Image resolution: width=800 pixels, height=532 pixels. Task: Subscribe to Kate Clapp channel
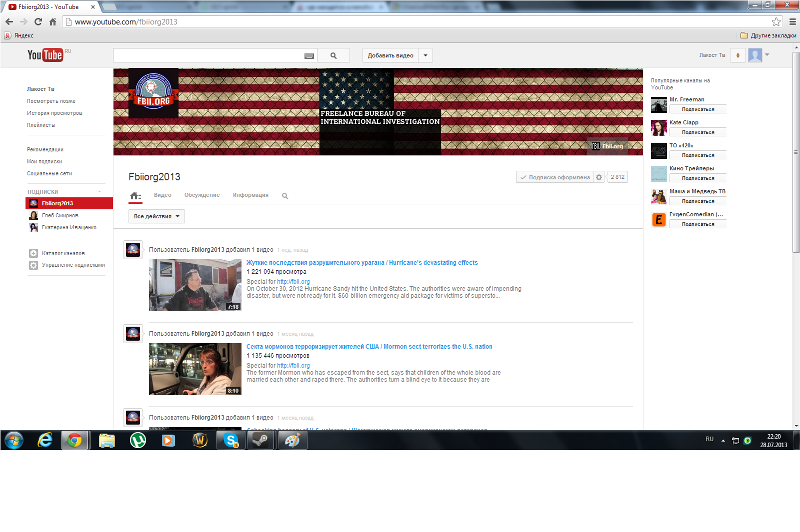click(x=697, y=132)
